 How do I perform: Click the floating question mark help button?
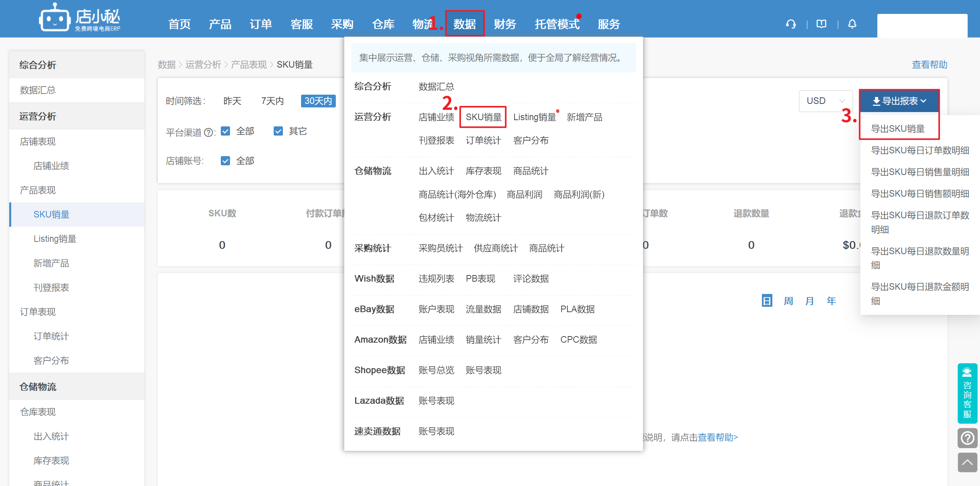pyautogui.click(x=967, y=438)
